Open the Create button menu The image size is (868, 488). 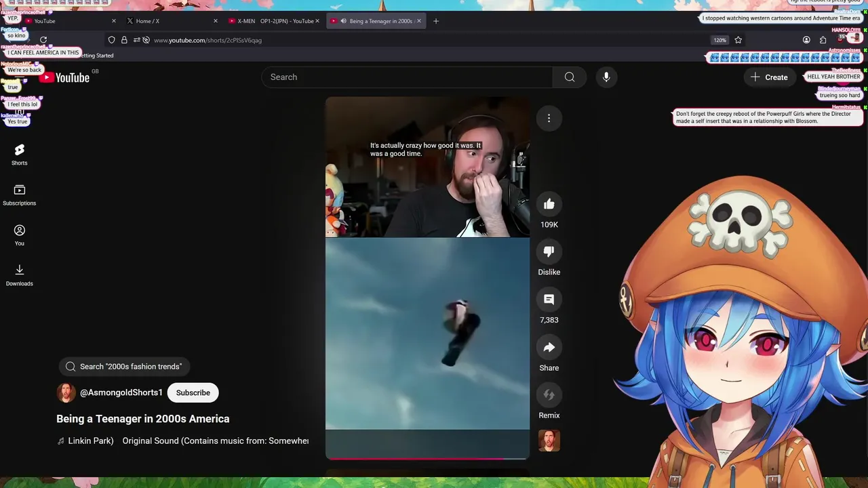pos(769,77)
